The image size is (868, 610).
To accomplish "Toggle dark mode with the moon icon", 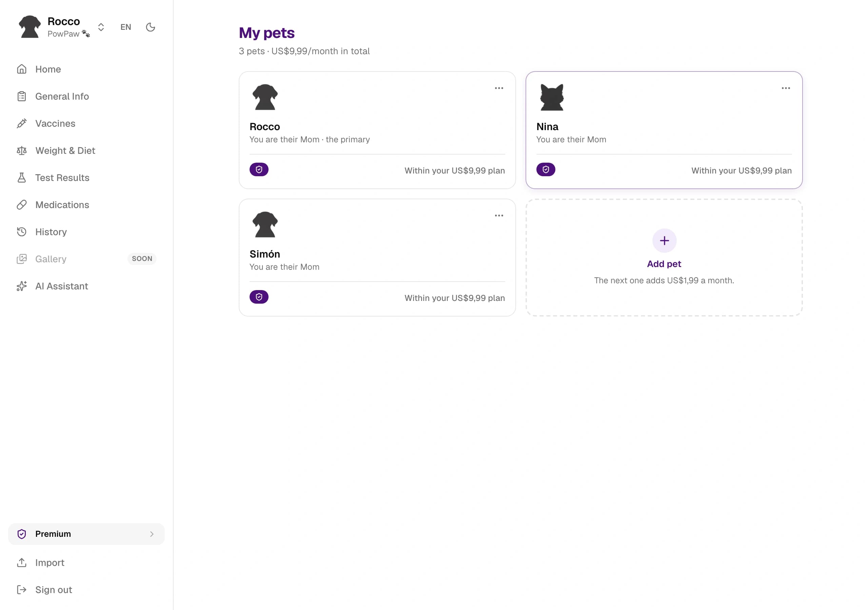I will [151, 27].
